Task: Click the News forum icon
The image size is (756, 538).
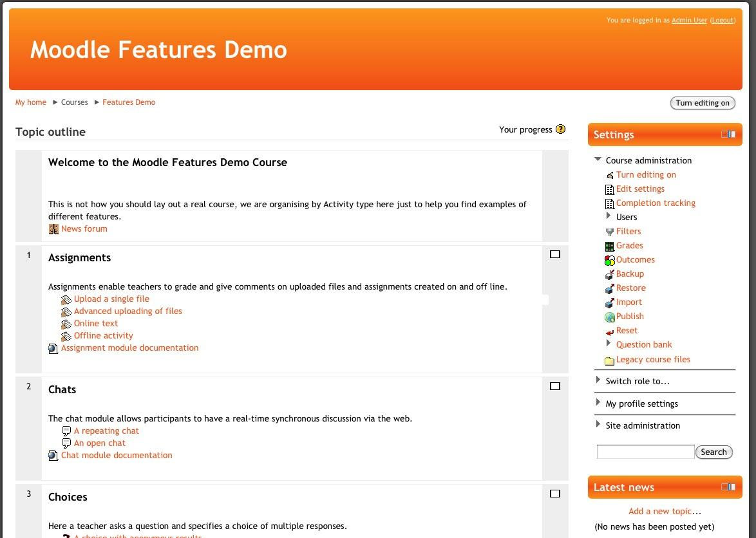Action: 53,229
